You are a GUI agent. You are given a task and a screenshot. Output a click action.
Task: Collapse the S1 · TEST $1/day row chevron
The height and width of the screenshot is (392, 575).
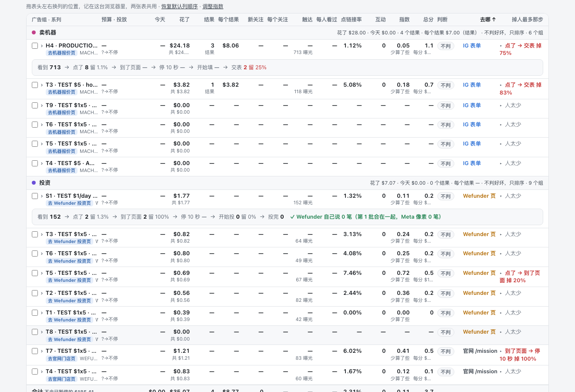click(42, 196)
